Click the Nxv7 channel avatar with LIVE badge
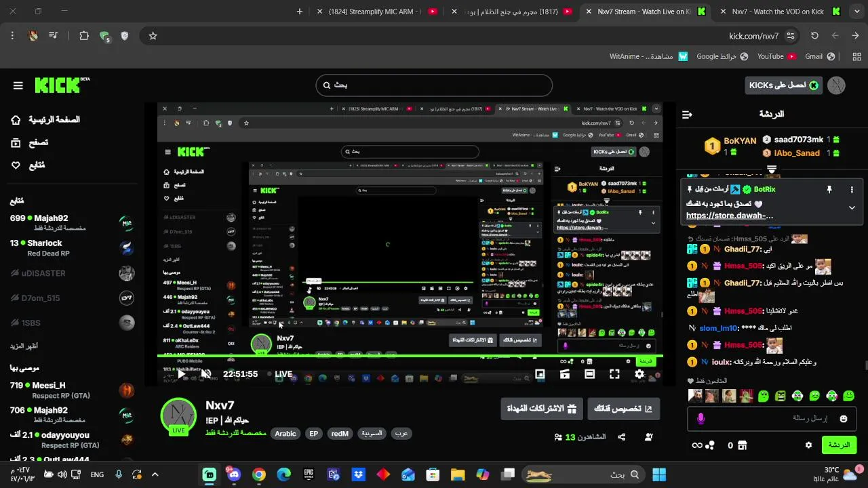 point(178,415)
